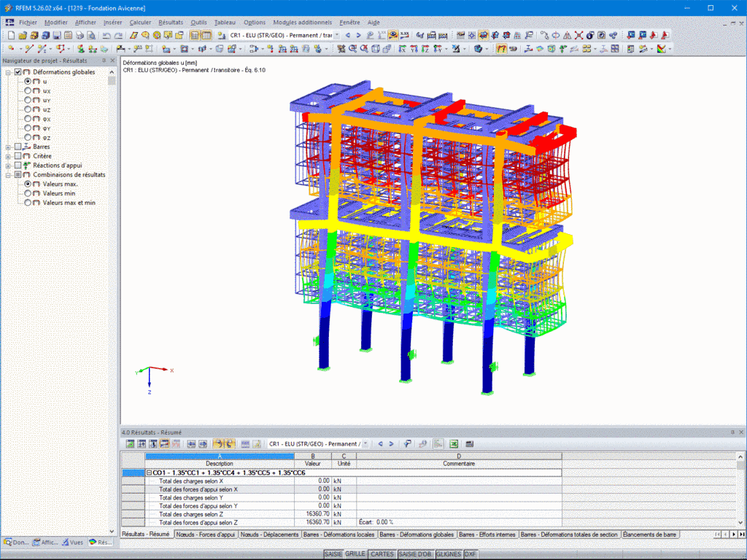Click the Undo arrow icon
The height and width of the screenshot is (560, 747).
point(107,35)
